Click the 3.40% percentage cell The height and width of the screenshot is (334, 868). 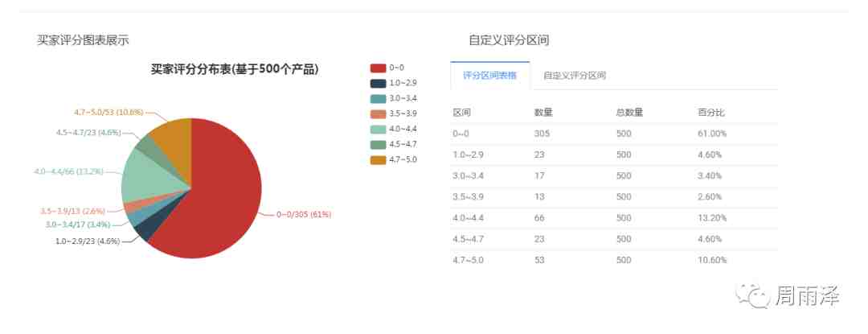[710, 175]
